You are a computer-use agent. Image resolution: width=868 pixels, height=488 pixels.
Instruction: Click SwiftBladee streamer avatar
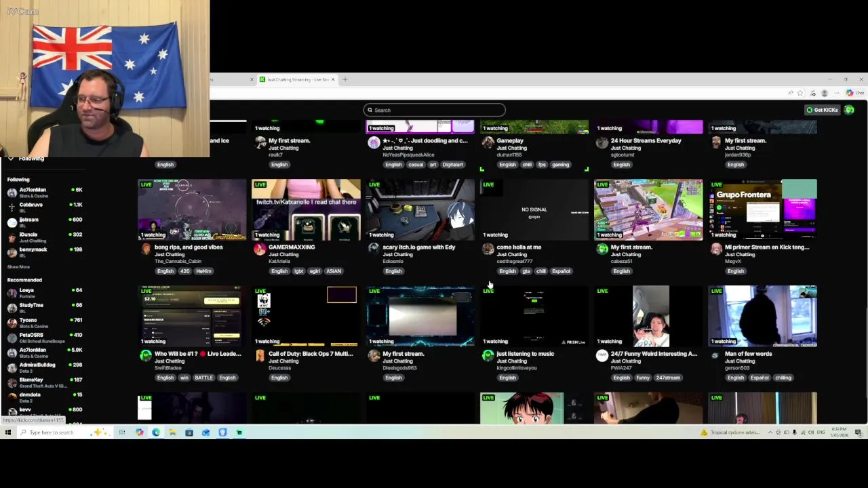(146, 356)
